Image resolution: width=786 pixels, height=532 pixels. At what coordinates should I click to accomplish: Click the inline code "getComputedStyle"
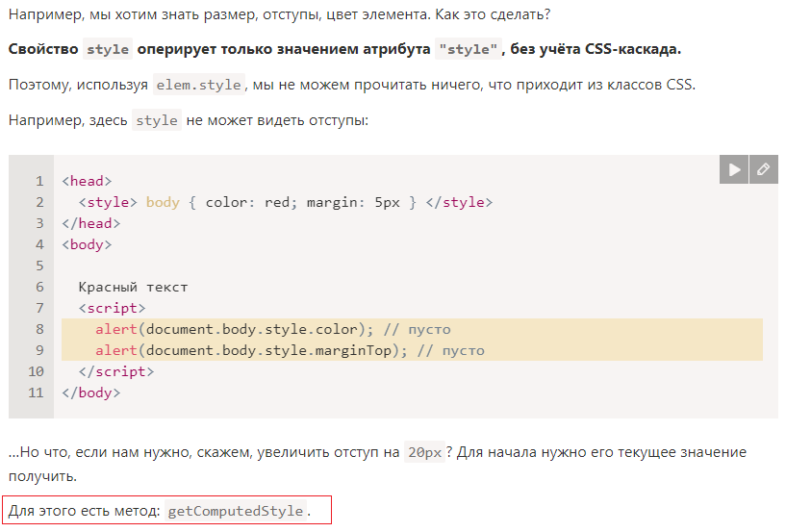coord(236,511)
